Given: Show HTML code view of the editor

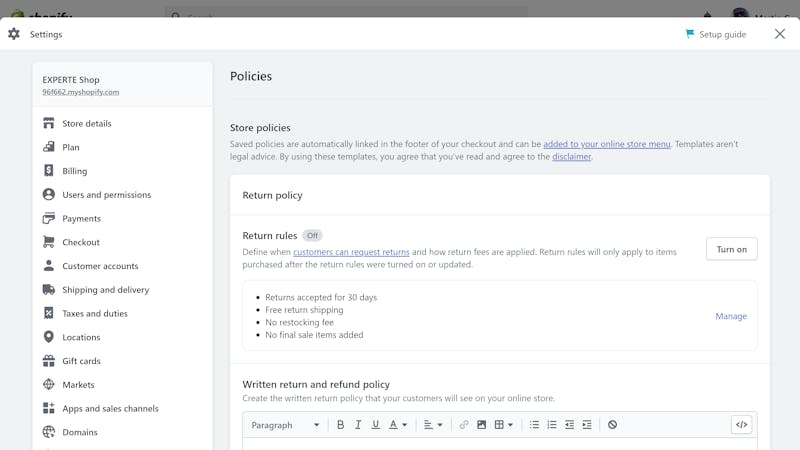Looking at the screenshot, I should (741, 424).
